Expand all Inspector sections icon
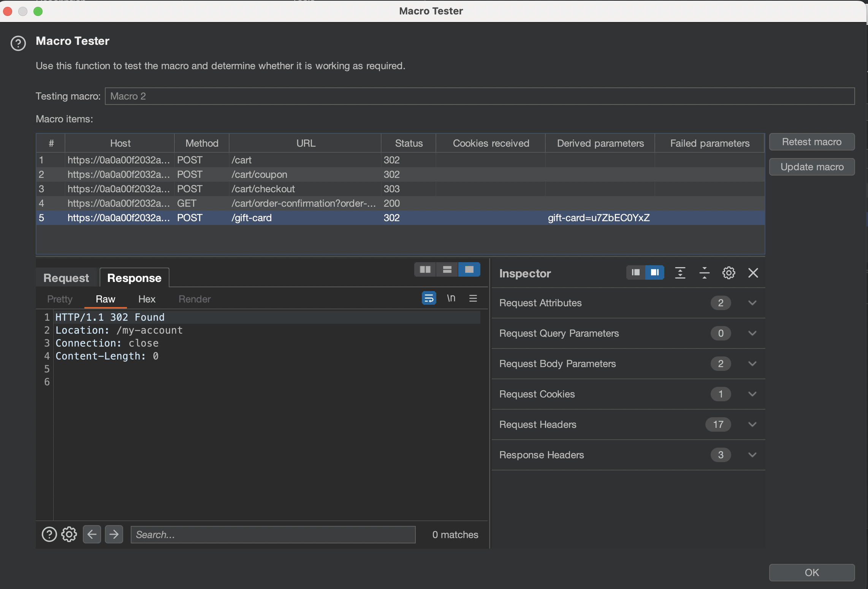868x589 pixels. [680, 273]
